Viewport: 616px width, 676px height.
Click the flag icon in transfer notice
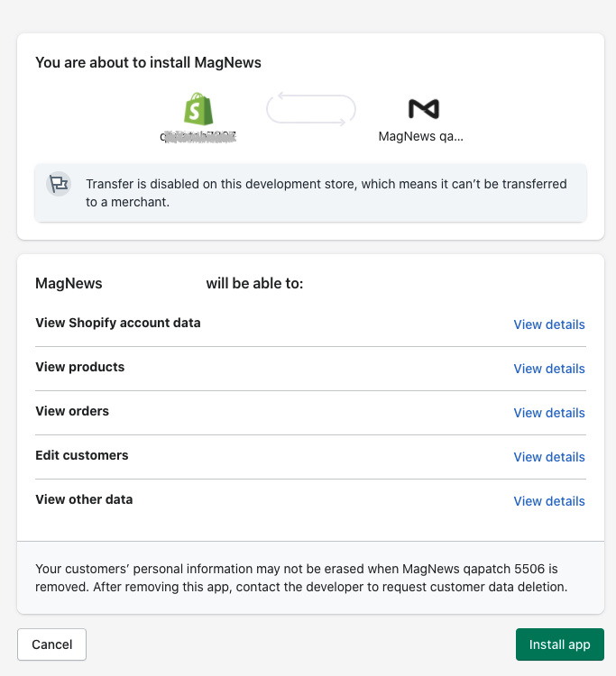(59, 184)
